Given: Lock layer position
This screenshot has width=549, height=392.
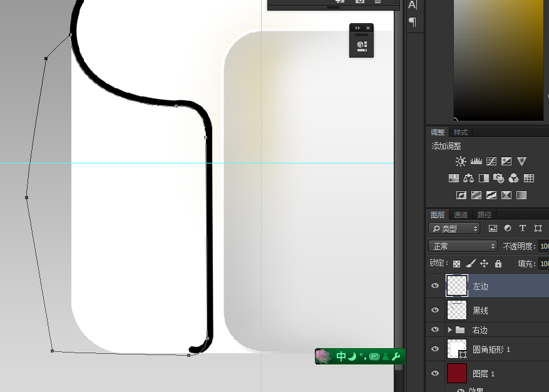Looking at the screenshot, I should (x=485, y=264).
